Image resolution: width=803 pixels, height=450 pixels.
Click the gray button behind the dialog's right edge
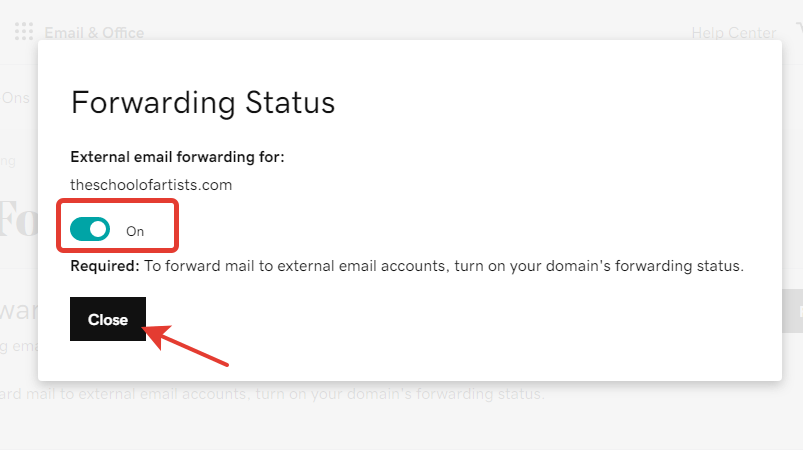(x=792, y=311)
